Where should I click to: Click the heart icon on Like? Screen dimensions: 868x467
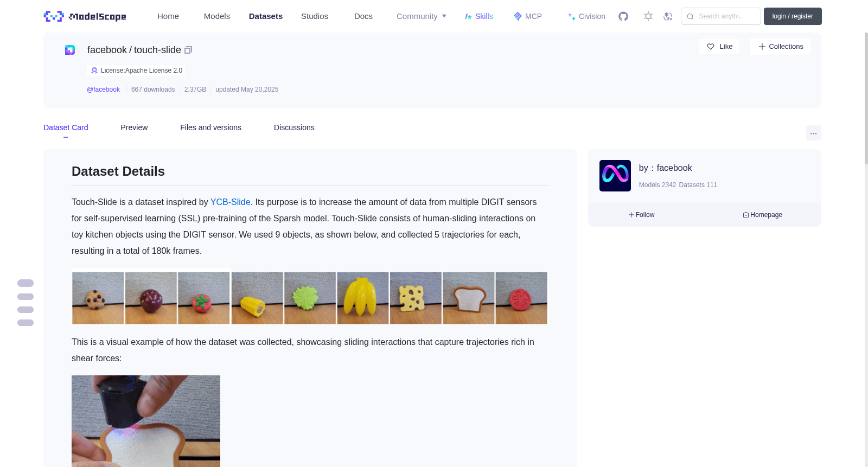tap(711, 47)
